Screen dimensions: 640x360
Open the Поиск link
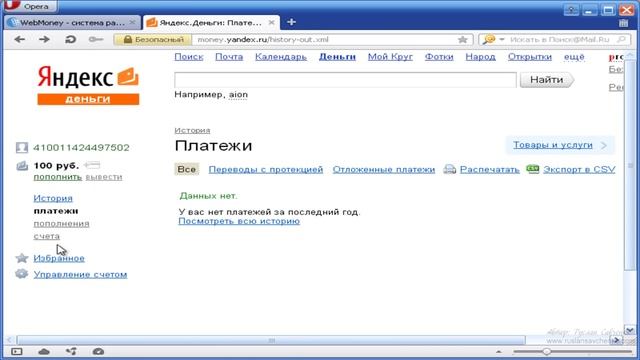coord(189,57)
